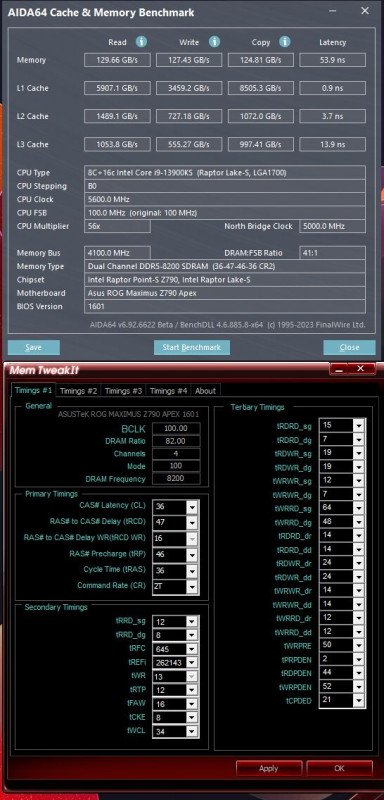Open the tWRPDEN dropdown

[x=359, y=687]
